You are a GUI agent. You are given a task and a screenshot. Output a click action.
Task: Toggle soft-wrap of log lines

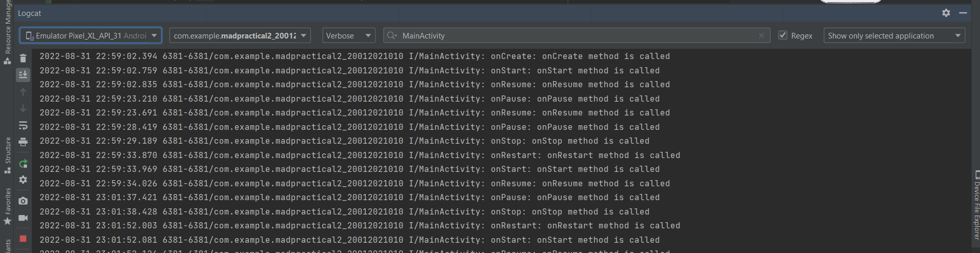coord(23,125)
